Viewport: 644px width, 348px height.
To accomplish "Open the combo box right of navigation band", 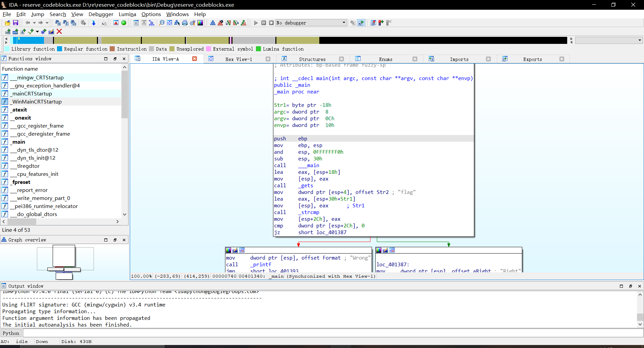I will pos(609,40).
